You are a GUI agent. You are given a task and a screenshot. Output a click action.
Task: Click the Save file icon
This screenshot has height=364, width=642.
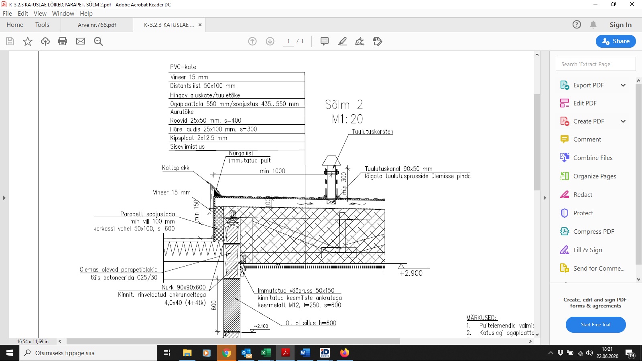point(10,41)
